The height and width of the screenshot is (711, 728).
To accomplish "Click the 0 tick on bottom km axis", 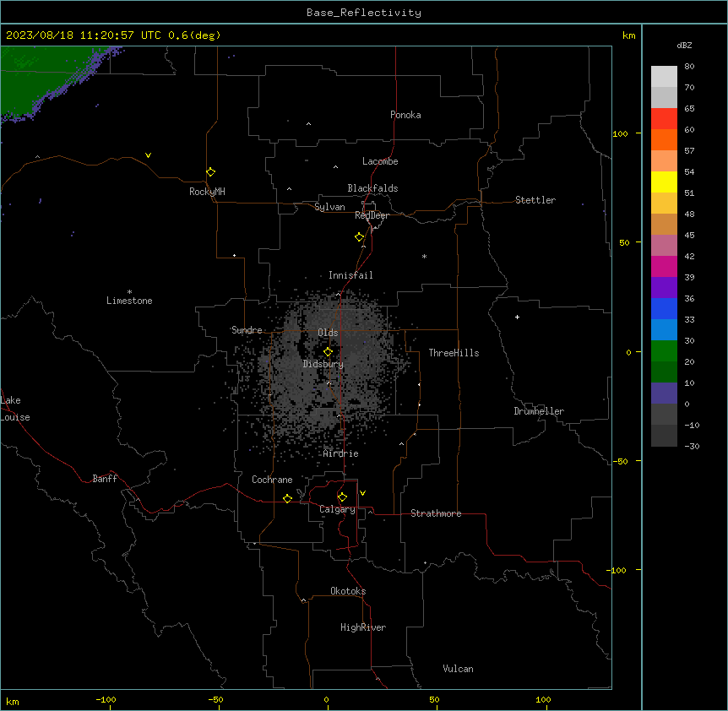I will pos(326,699).
